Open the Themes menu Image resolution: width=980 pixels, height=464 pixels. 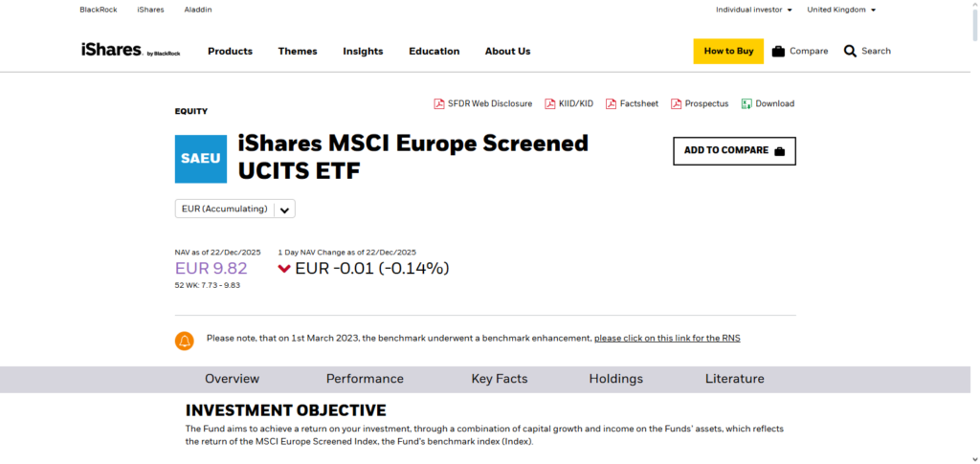tap(298, 52)
